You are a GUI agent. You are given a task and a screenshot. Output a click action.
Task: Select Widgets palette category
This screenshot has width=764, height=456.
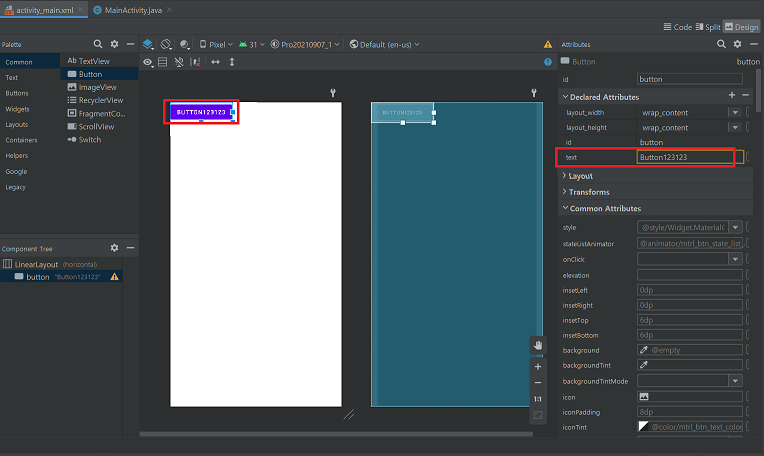click(18, 109)
